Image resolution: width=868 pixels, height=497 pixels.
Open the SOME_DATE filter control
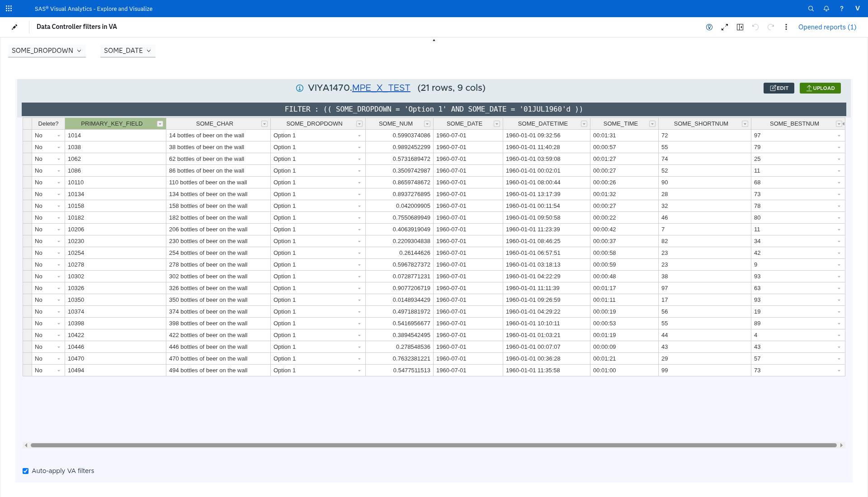coord(127,51)
